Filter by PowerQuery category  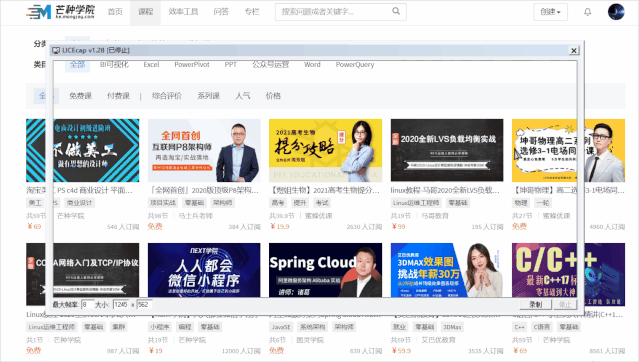coord(355,64)
